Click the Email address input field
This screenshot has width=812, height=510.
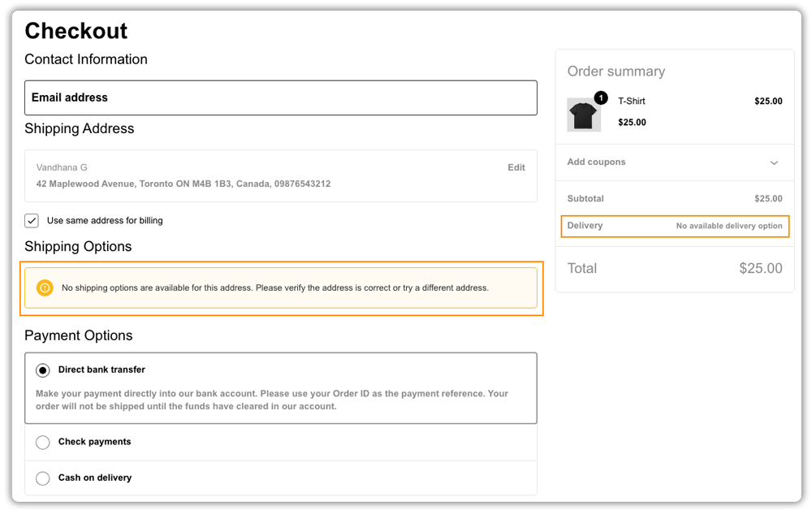[x=281, y=97]
